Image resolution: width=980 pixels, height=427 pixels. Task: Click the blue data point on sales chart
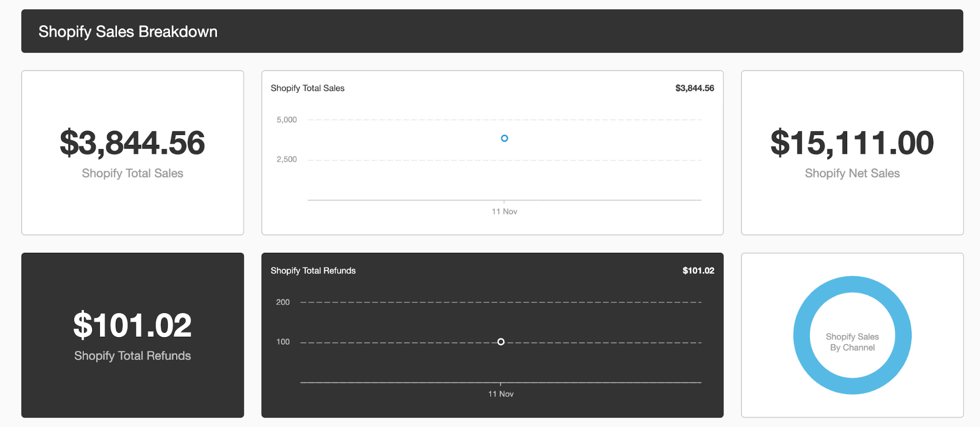tap(504, 138)
